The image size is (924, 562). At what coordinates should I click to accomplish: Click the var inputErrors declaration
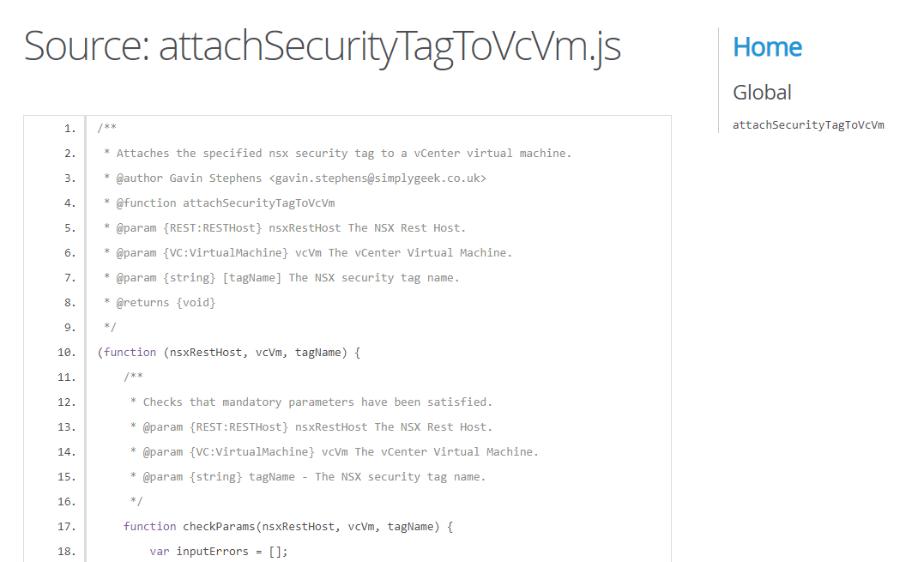(219, 552)
